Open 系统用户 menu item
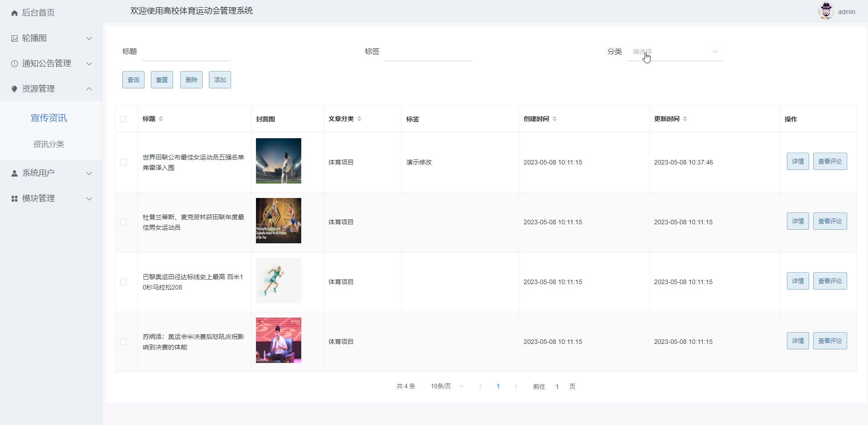 [x=51, y=173]
